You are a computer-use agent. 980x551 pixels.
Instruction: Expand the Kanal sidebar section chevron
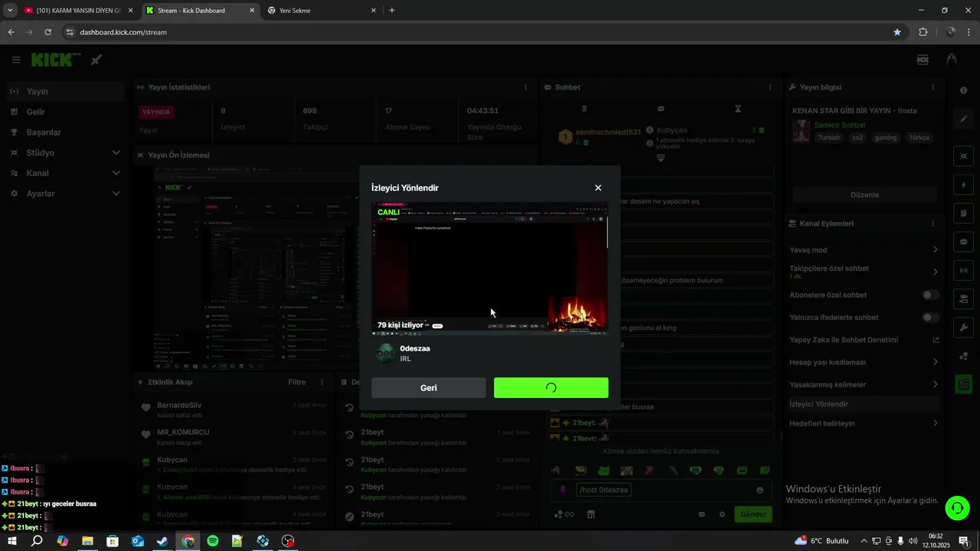pos(116,173)
